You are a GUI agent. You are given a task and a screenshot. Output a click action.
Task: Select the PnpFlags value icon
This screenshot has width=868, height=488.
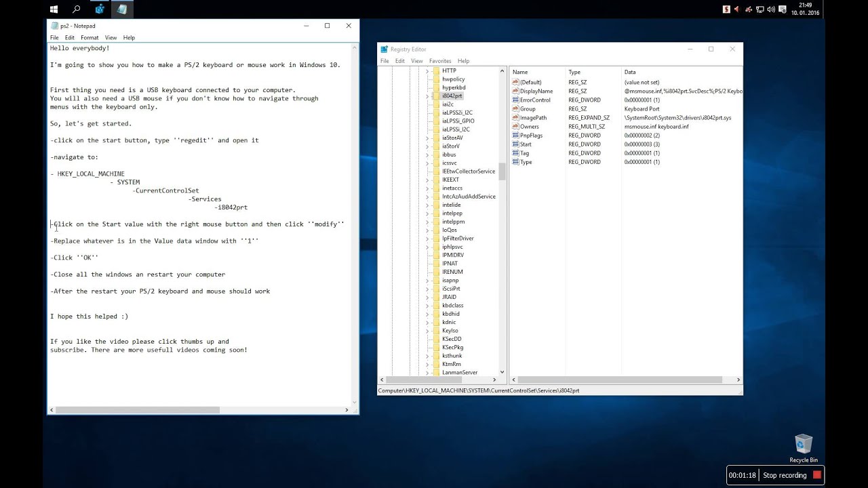[515, 136]
